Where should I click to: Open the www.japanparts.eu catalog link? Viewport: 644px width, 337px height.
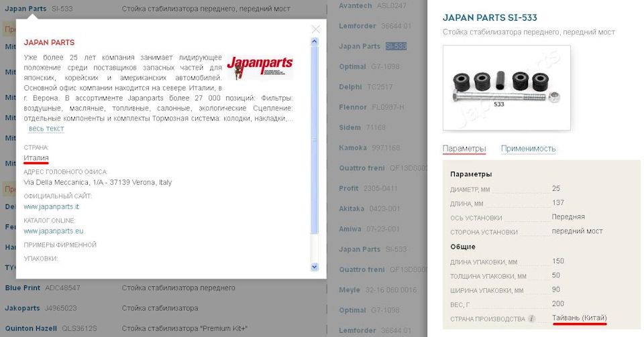point(54,231)
